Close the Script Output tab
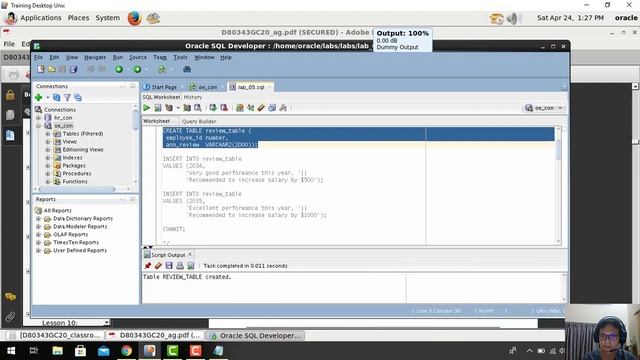 pos(190,254)
